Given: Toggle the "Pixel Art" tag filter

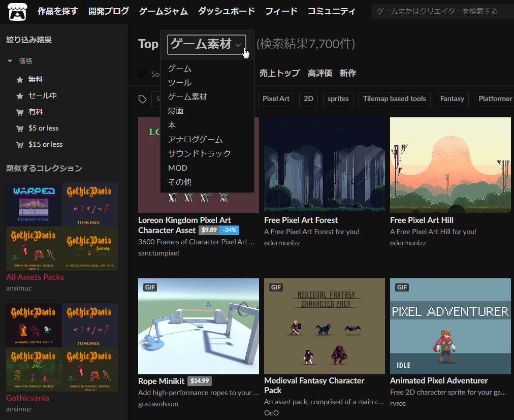Looking at the screenshot, I should [x=276, y=99].
